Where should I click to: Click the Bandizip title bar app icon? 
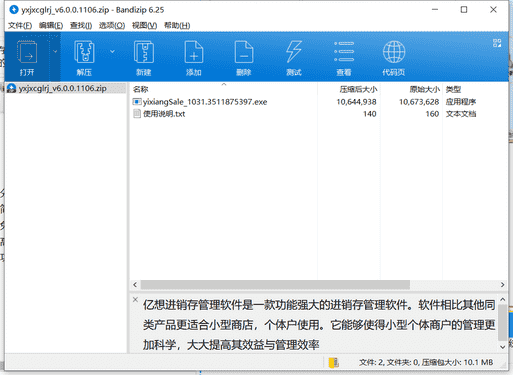(14, 10)
